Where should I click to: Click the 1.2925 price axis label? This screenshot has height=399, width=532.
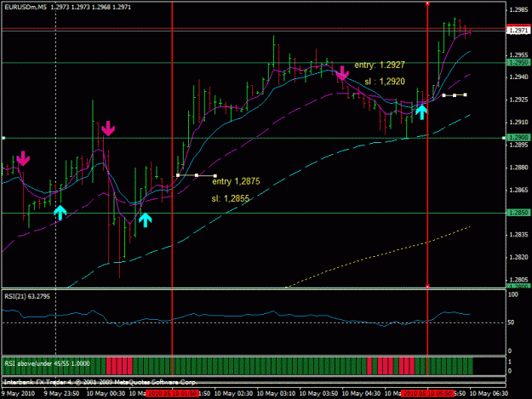click(x=518, y=100)
